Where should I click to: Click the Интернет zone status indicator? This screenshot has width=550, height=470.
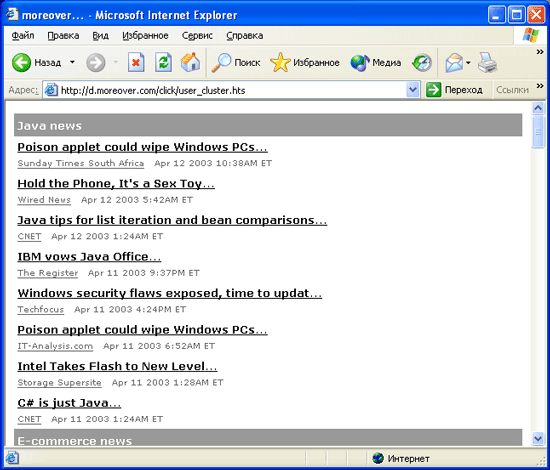pyautogui.click(x=401, y=458)
